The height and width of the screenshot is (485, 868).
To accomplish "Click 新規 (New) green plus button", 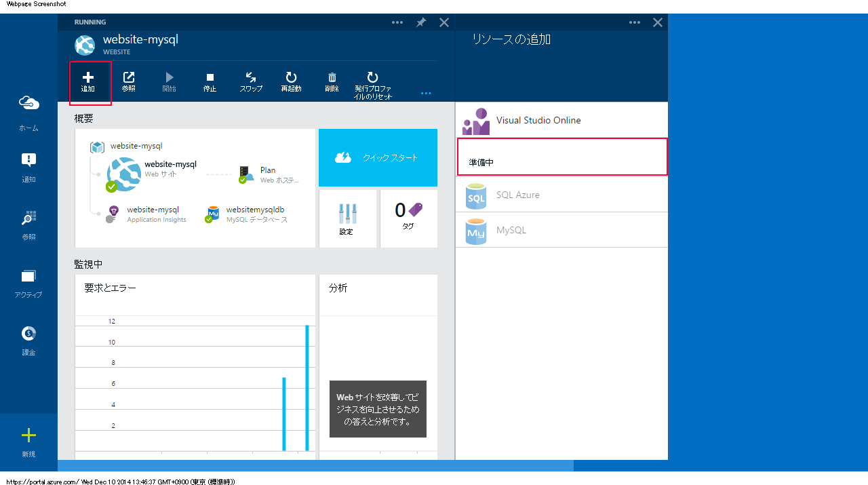I will click(28, 436).
